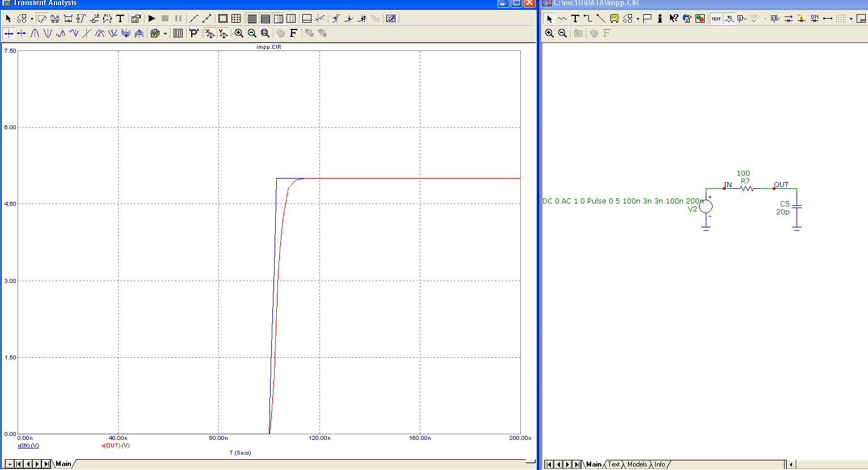Open the schematic graphics shapes dropdown
868x470 pixels.
pos(638,19)
